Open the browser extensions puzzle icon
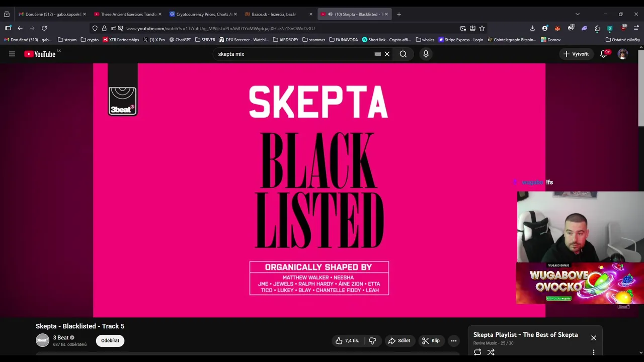 click(x=597, y=28)
